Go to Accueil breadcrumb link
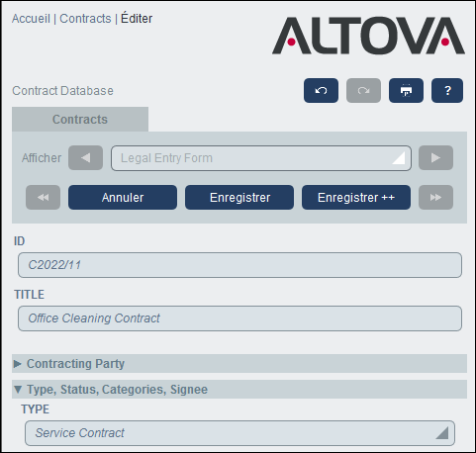 [31, 19]
